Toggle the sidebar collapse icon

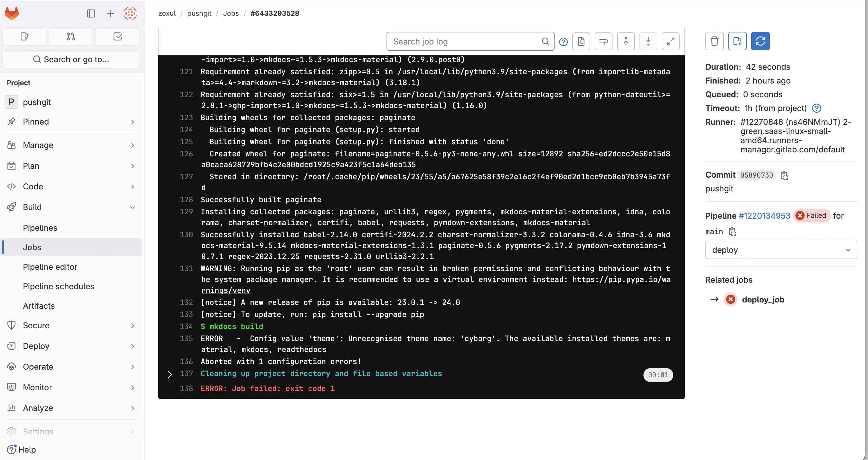[91, 13]
